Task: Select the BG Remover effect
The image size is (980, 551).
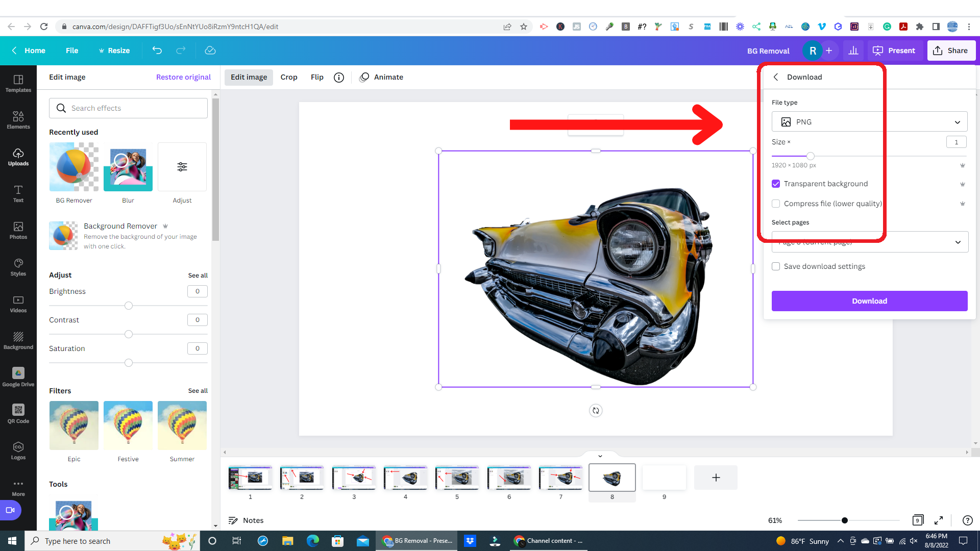Action: (x=73, y=167)
